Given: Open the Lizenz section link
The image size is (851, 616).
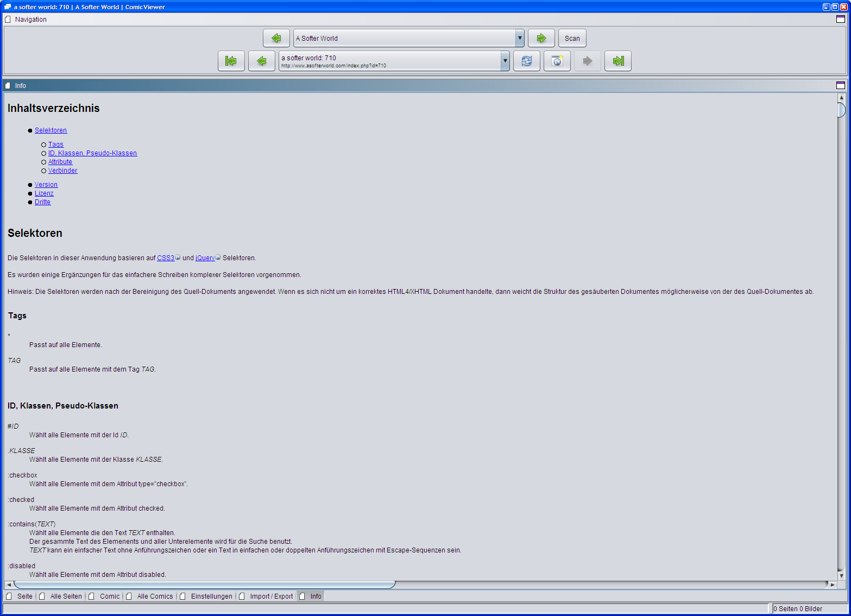Looking at the screenshot, I should pos(44,193).
